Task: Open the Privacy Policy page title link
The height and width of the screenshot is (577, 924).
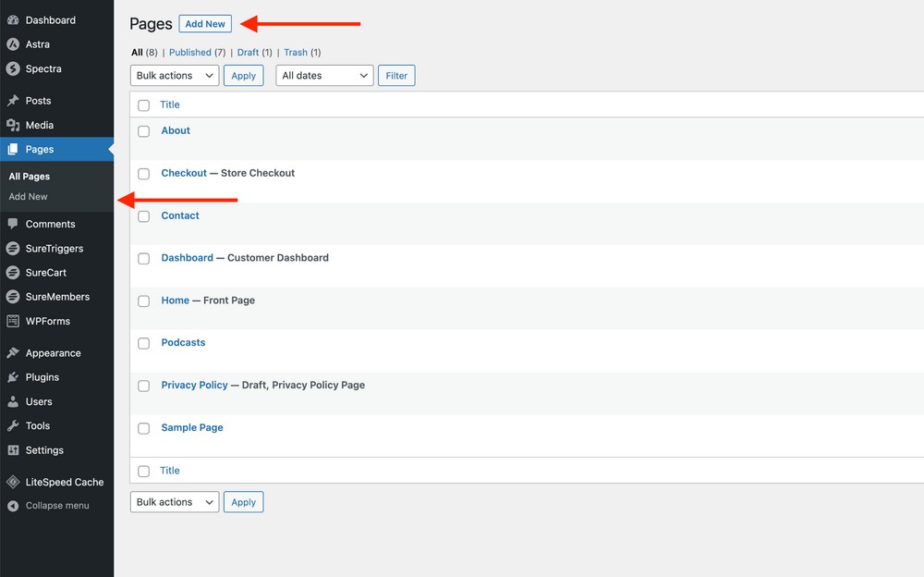Action: (194, 385)
